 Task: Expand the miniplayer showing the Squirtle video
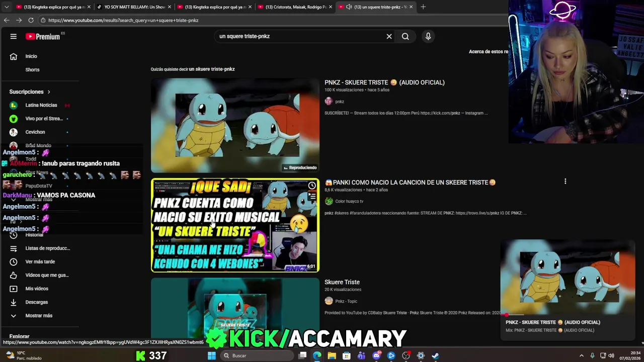[568, 277]
